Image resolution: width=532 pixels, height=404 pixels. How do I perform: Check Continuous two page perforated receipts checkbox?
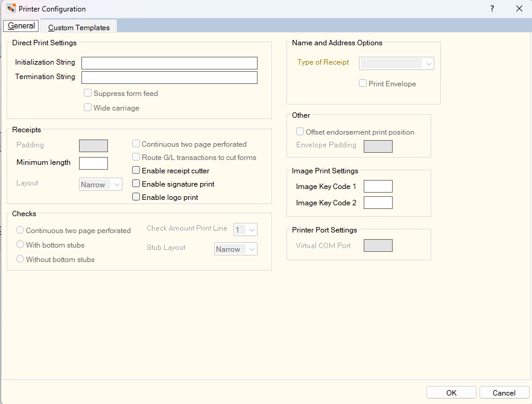click(136, 144)
